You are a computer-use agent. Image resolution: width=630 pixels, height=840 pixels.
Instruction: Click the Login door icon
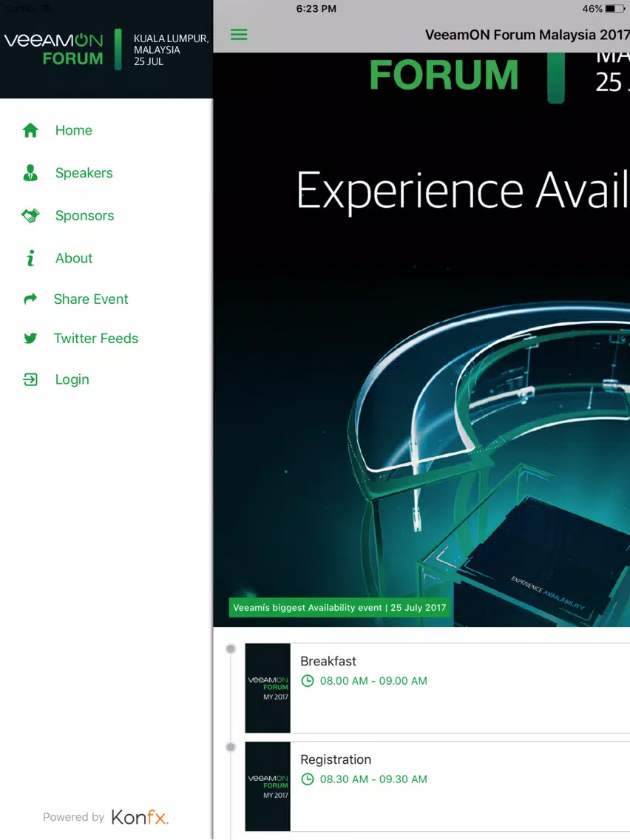[x=30, y=380]
